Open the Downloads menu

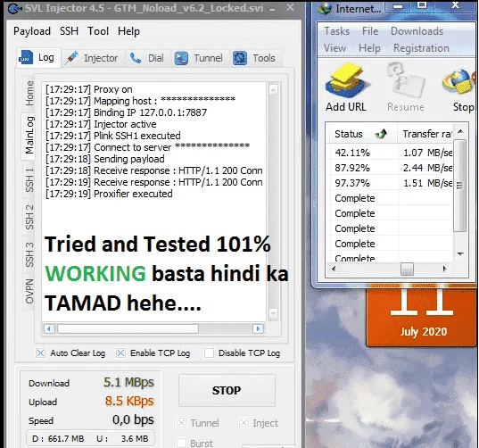tap(417, 31)
